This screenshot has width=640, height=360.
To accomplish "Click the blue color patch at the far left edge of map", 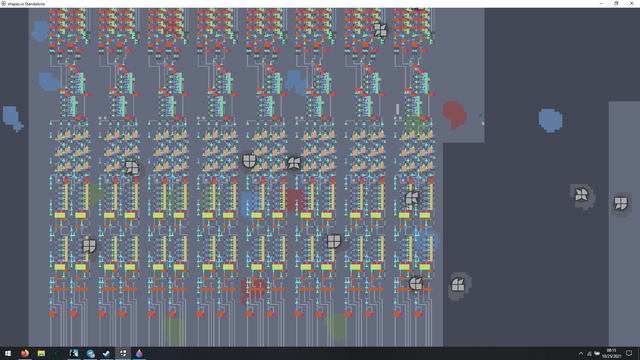I will (x=13, y=118).
